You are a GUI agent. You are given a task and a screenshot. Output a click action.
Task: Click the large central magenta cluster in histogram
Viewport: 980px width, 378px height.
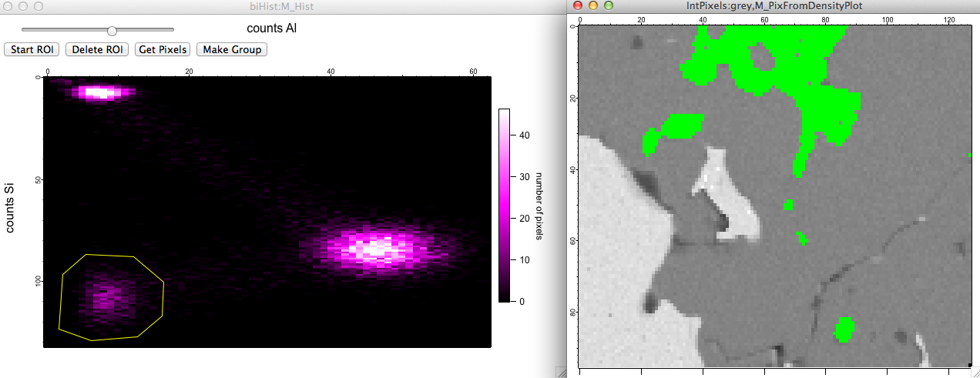[375, 248]
